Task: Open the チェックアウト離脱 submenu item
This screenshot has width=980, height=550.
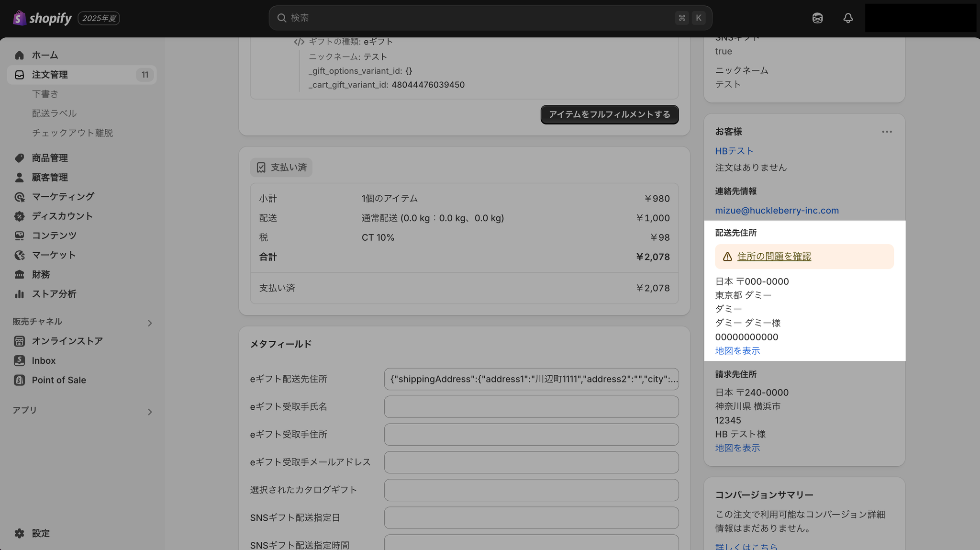Action: pyautogui.click(x=72, y=133)
